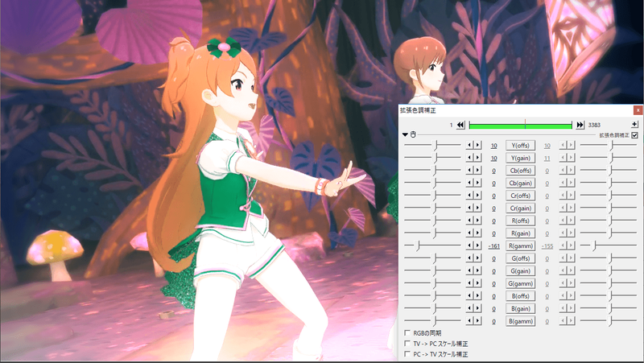Enable RGBの同期 checkbox

pos(407,333)
